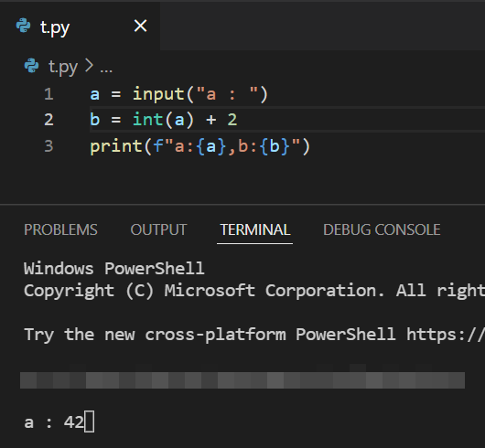Click the Copyright (C) Microsoft Corporation line
The image size is (485, 448).
tap(254, 291)
